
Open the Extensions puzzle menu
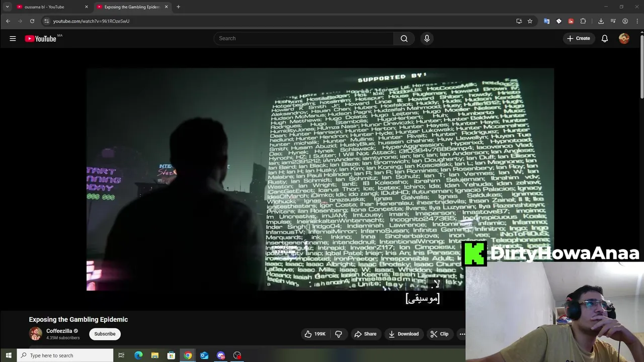tap(583, 21)
